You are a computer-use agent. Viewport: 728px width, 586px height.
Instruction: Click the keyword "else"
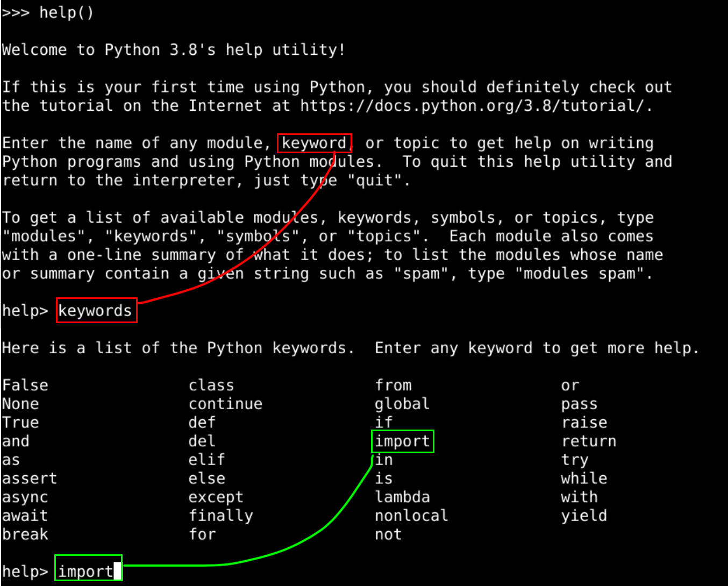pyautogui.click(x=206, y=478)
